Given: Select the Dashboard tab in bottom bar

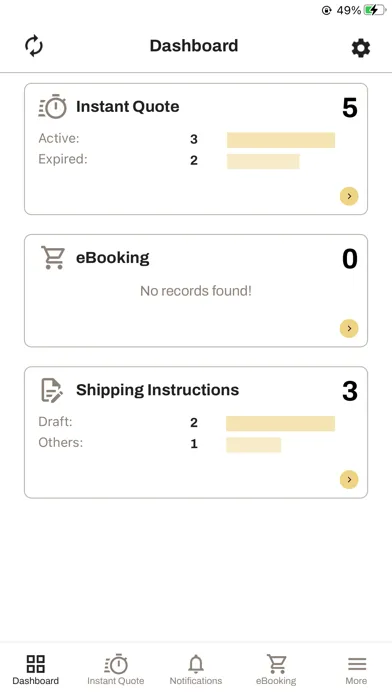Looking at the screenshot, I should click(x=36, y=670).
